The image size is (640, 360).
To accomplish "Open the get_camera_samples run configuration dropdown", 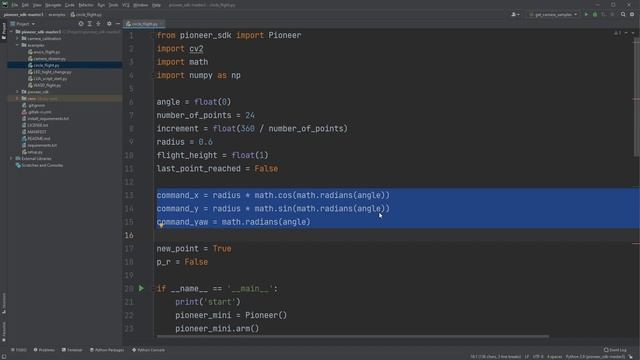I will pos(553,14).
